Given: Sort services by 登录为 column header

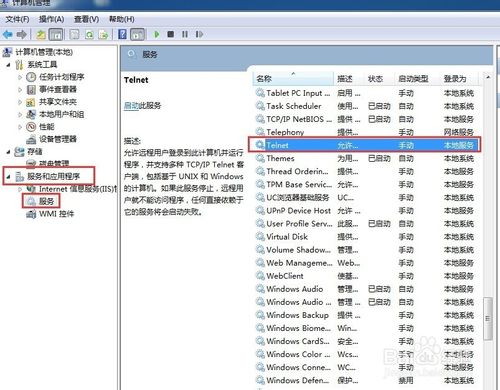Looking at the screenshot, I should click(459, 79).
